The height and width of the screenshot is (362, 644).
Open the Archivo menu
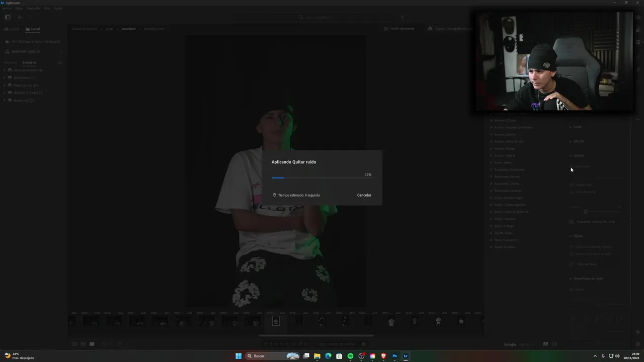coord(7,9)
